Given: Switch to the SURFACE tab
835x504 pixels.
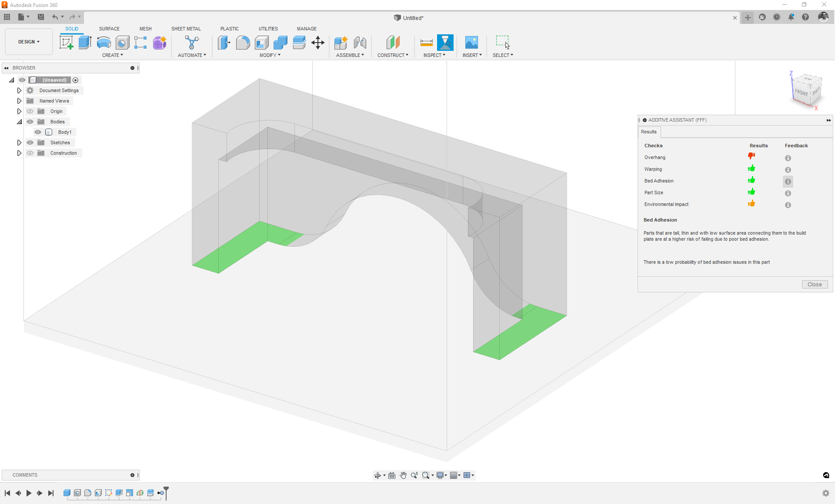Looking at the screenshot, I should click(x=109, y=29).
